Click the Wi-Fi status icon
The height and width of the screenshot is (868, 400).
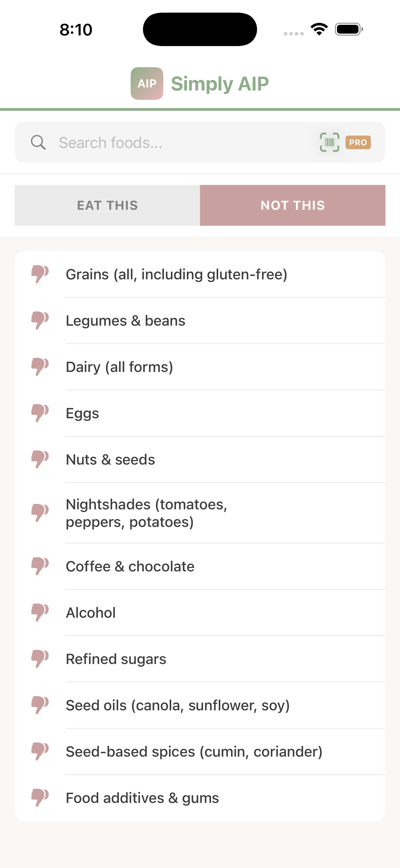(x=319, y=29)
